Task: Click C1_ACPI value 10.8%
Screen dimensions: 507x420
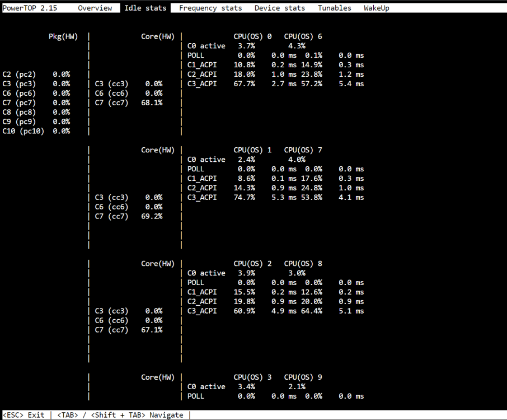Action: click(x=245, y=65)
